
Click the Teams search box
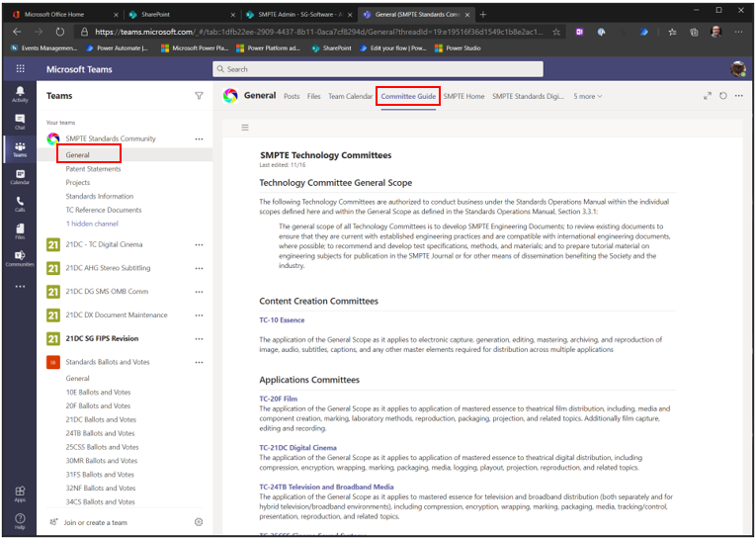pos(378,69)
